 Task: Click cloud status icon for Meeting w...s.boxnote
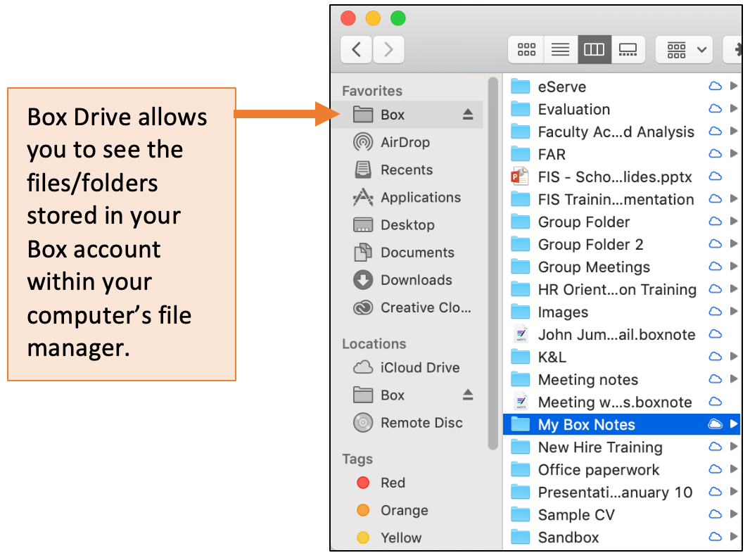(x=715, y=401)
